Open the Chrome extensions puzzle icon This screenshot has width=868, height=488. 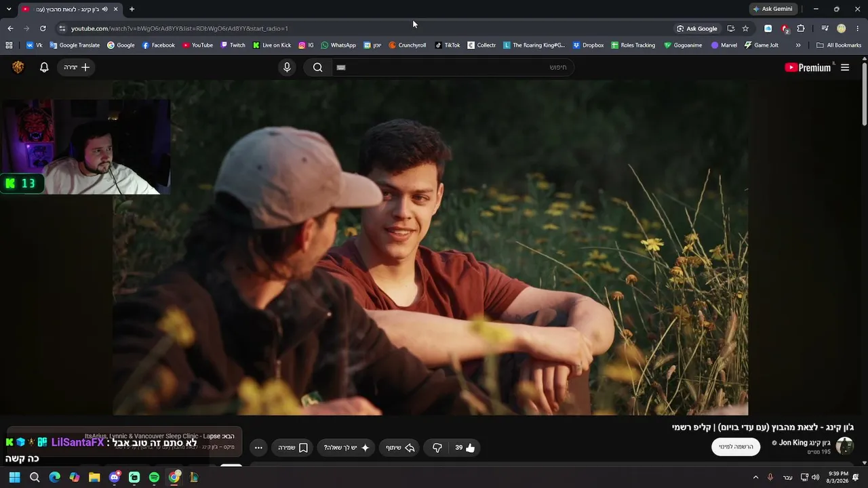point(801,28)
